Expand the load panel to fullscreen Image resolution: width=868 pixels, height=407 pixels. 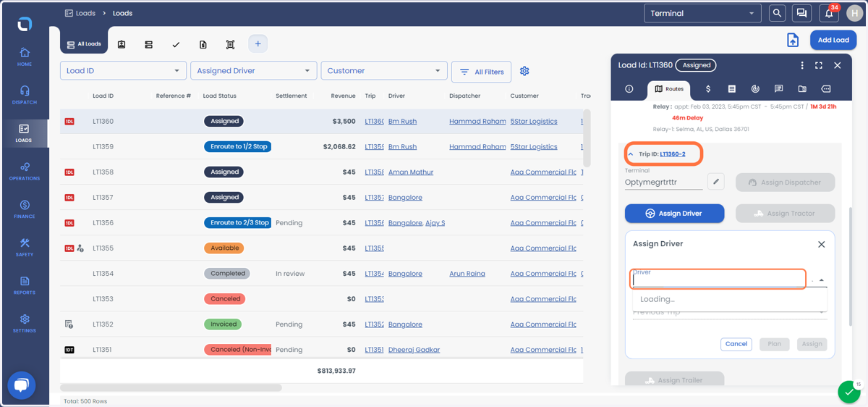pyautogui.click(x=819, y=65)
